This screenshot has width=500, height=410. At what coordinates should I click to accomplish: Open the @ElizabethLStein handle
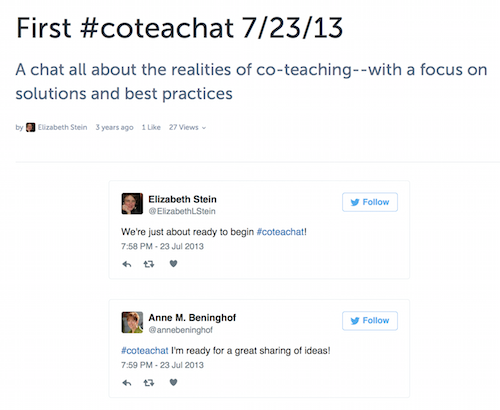[182, 211]
